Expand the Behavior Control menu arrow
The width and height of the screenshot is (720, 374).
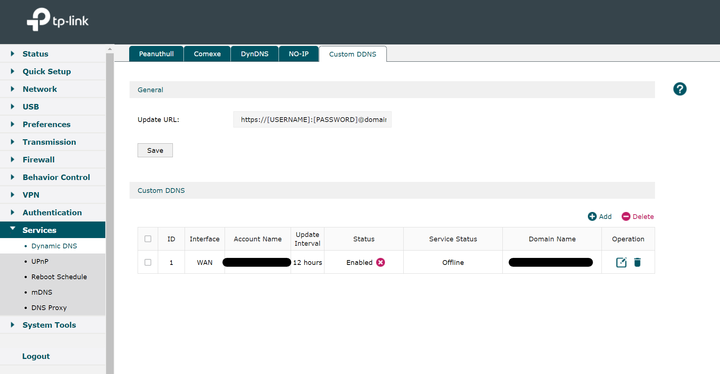tap(12, 177)
